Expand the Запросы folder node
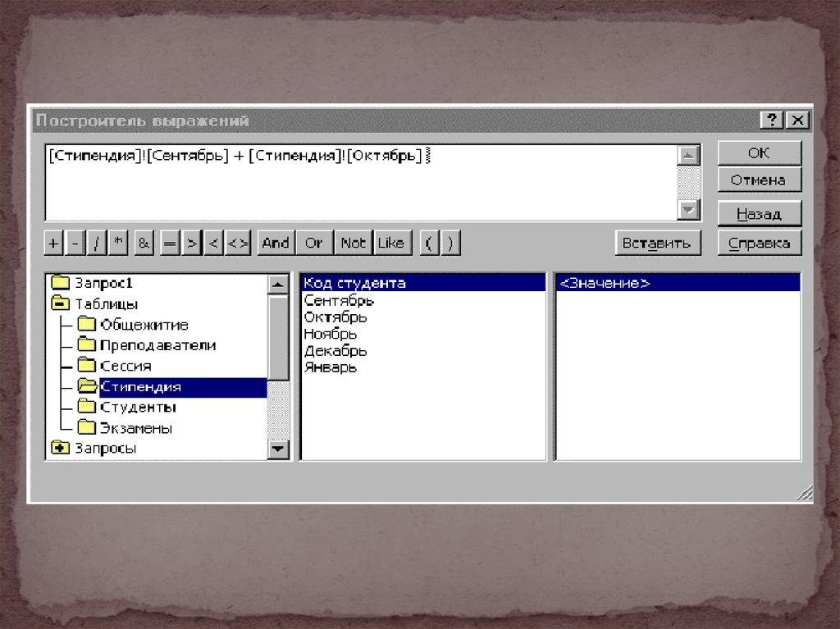Image resolution: width=840 pixels, height=629 pixels. pos(60,449)
